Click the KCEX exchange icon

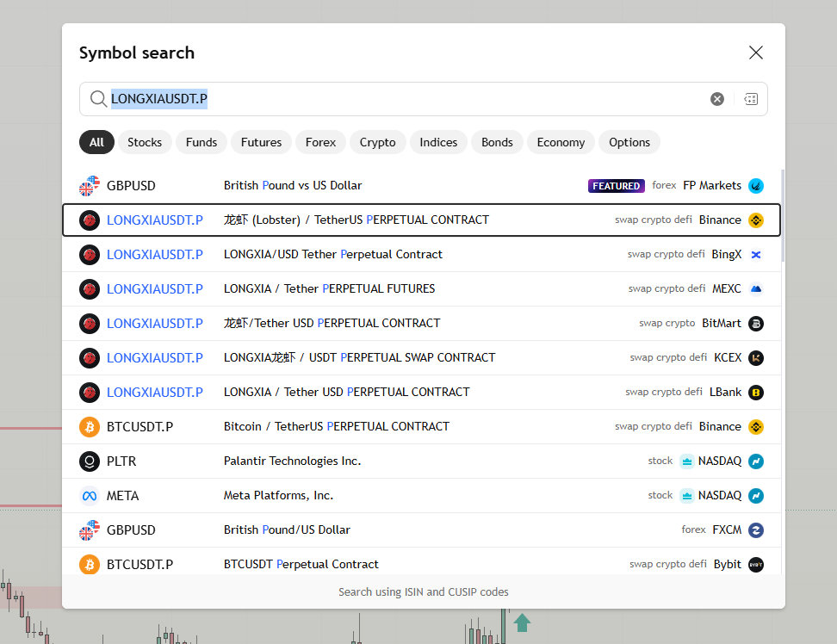coord(756,357)
